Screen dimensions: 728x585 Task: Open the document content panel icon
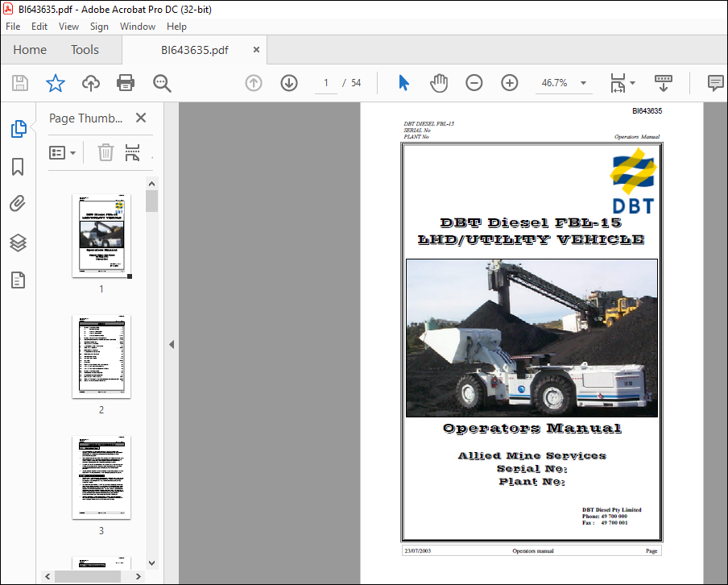(18, 280)
